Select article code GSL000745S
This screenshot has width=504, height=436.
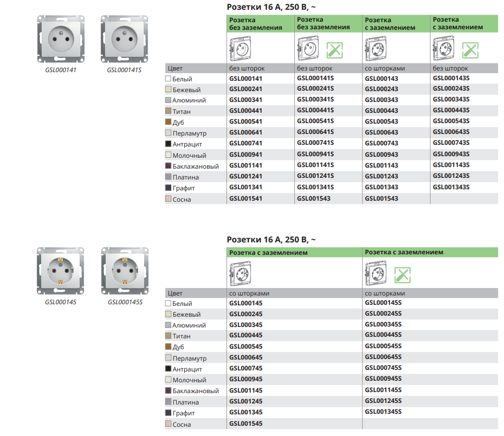pyautogui.click(x=383, y=368)
